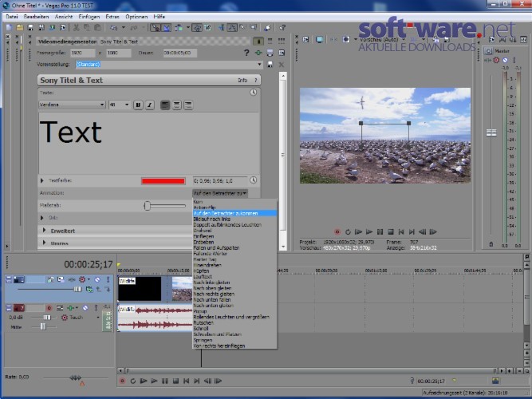Click the audio track arm-for-record icon

pyautogui.click(x=49, y=308)
